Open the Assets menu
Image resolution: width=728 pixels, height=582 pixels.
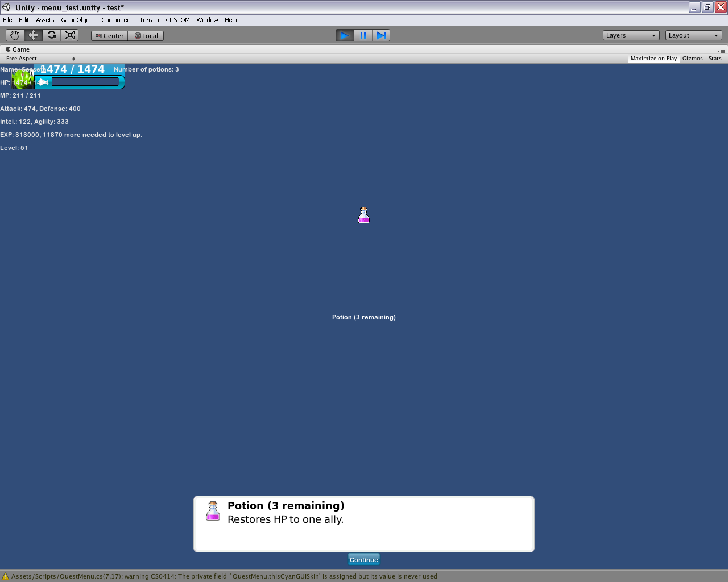(x=45, y=20)
